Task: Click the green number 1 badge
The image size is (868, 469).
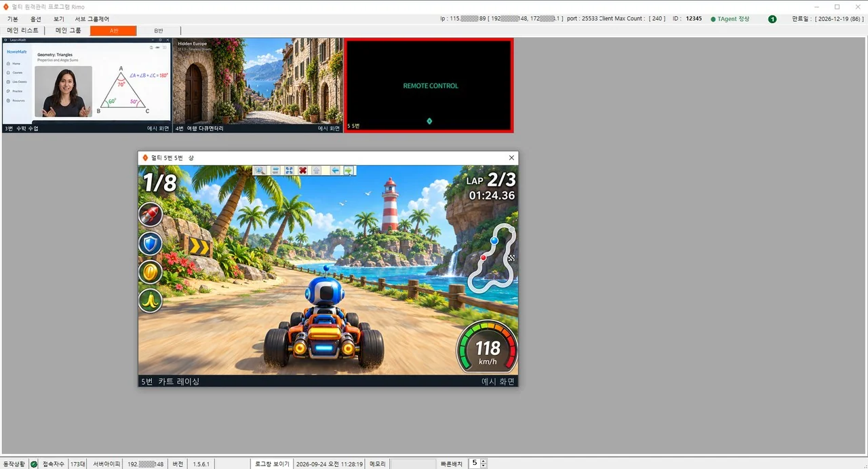Action: click(x=772, y=19)
